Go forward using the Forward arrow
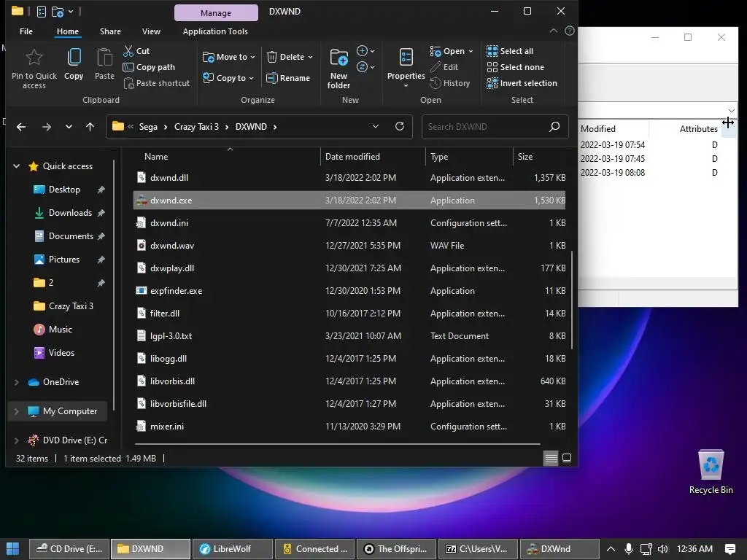747x560 pixels. [x=46, y=127]
